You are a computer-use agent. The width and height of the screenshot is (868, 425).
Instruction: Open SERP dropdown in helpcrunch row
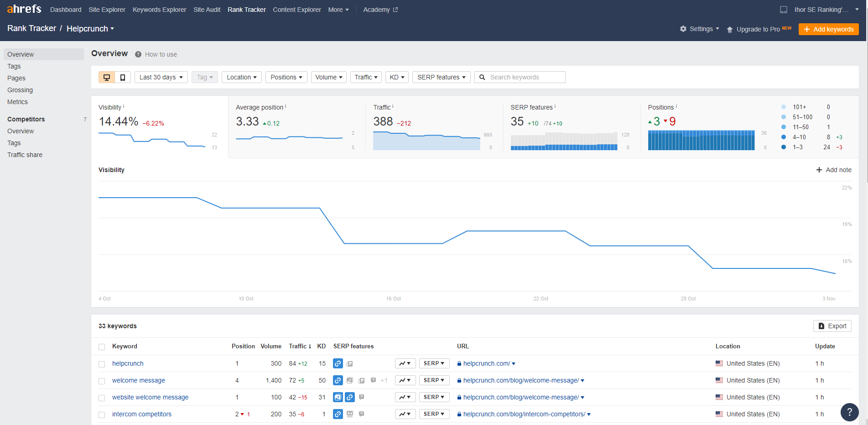[x=434, y=363]
